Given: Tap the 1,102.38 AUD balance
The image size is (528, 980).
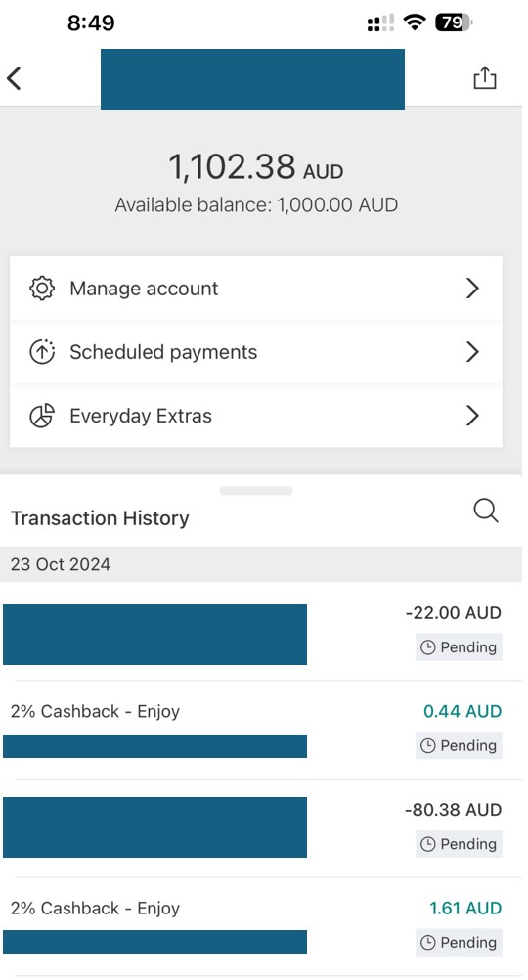Looking at the screenshot, I should coord(255,167).
